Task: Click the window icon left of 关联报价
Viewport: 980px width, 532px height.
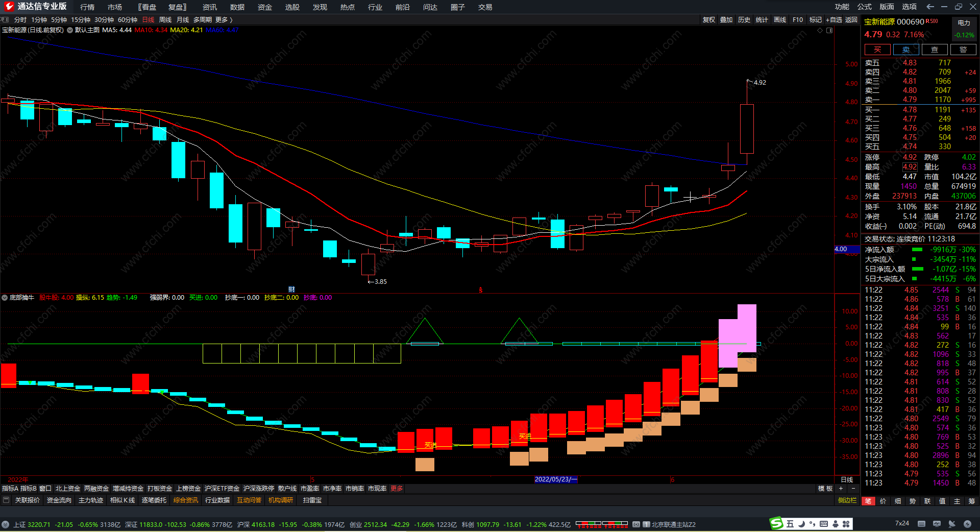Action: tap(6, 500)
